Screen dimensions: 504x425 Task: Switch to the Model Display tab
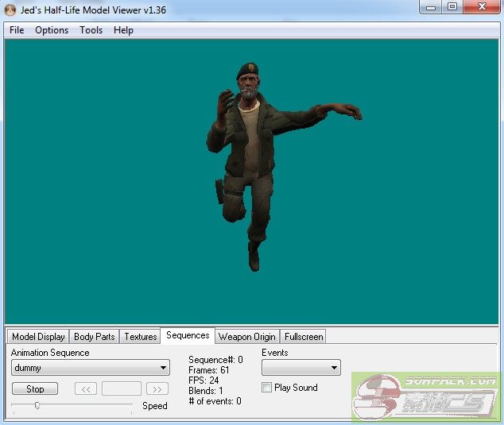pos(38,337)
